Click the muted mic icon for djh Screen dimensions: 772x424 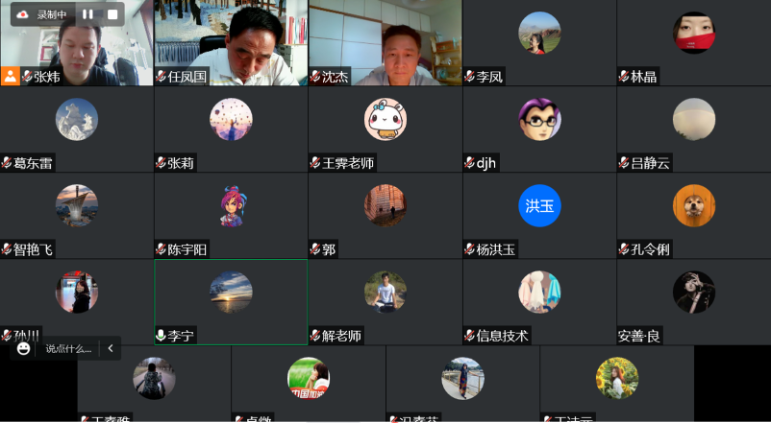(x=469, y=163)
